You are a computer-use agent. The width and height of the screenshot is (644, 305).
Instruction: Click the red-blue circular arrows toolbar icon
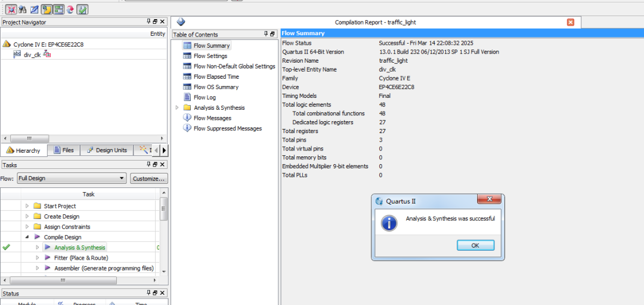pos(70,9)
